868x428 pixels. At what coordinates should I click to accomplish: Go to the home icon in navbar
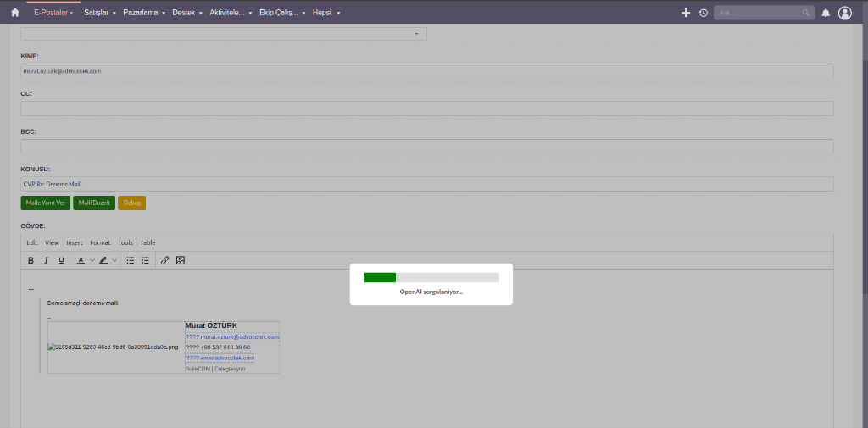(x=15, y=12)
